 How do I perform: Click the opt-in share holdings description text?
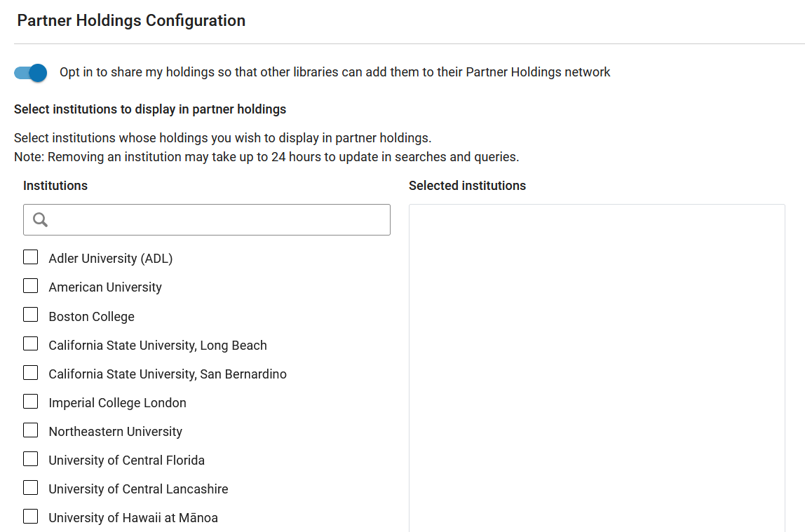click(334, 72)
